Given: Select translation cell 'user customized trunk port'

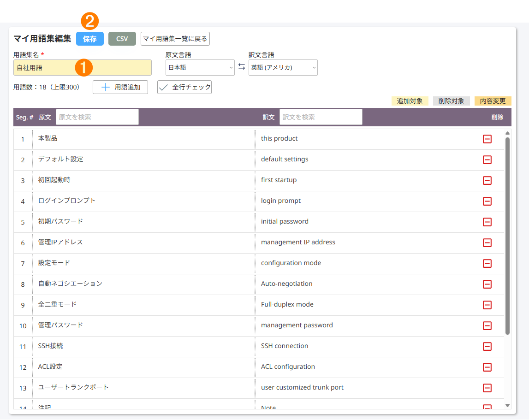Looking at the screenshot, I should [366, 388].
